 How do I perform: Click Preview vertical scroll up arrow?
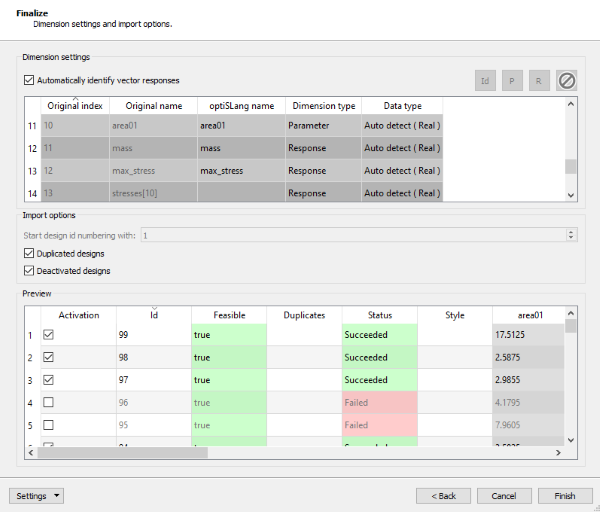tap(571, 313)
